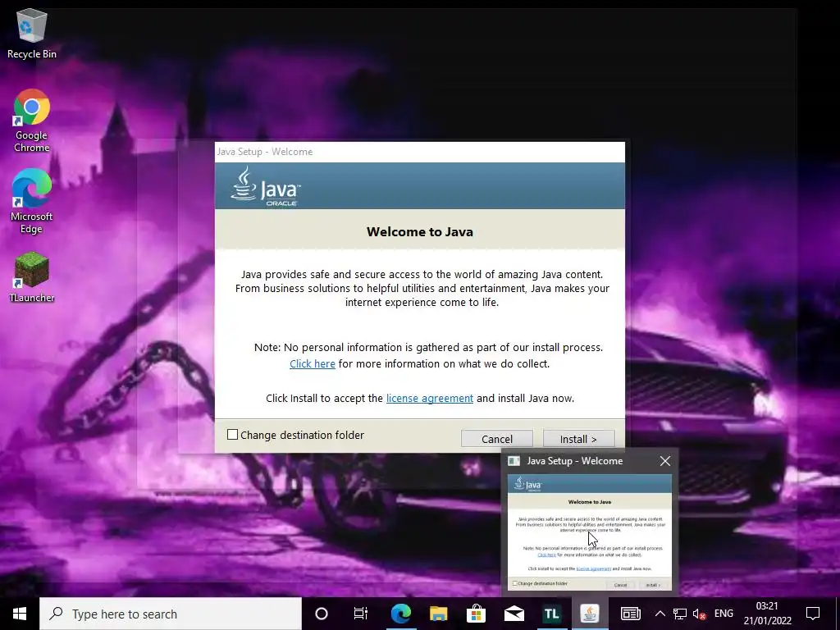Click the Java Setup taskbar icon
This screenshot has width=840, height=630.
(x=589, y=614)
